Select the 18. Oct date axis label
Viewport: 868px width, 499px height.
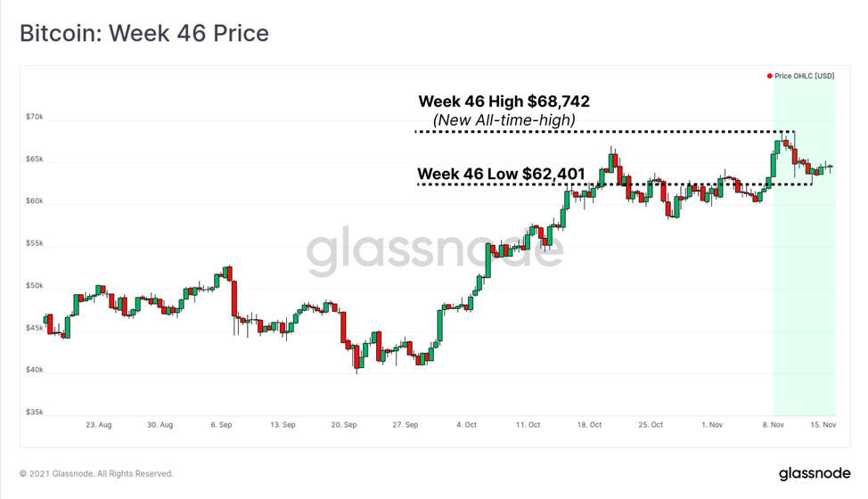589,425
